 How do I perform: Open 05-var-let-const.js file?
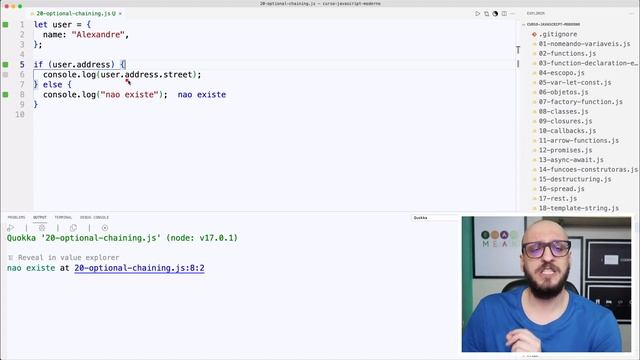coord(575,82)
